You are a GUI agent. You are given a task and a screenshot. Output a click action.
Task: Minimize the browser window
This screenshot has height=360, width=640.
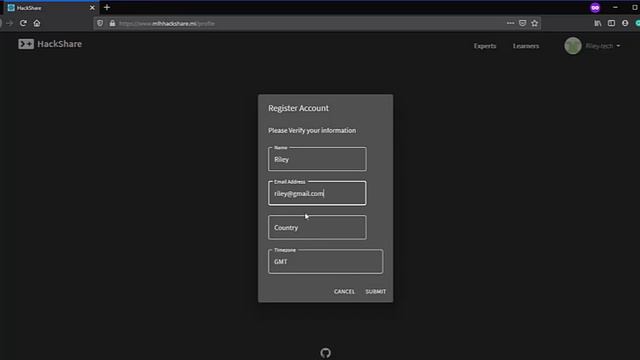coord(615,7)
